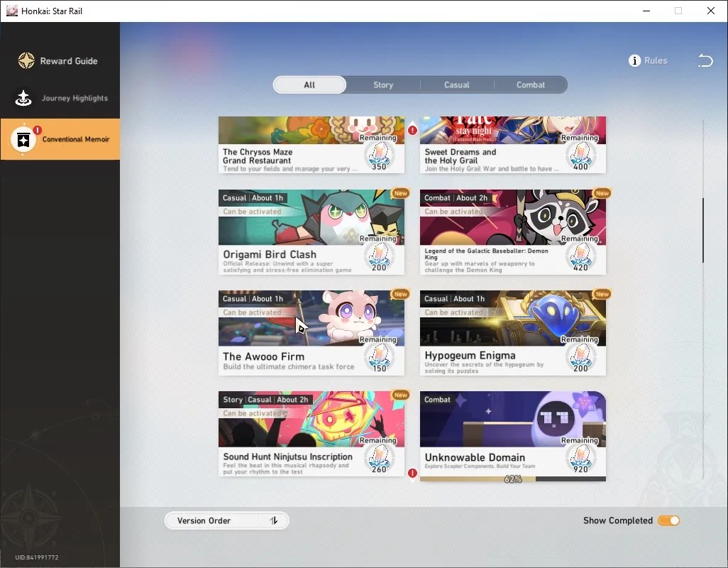Screen dimensions: 728x568
Task: Select the Combat filter tab
Action: pos(531,85)
